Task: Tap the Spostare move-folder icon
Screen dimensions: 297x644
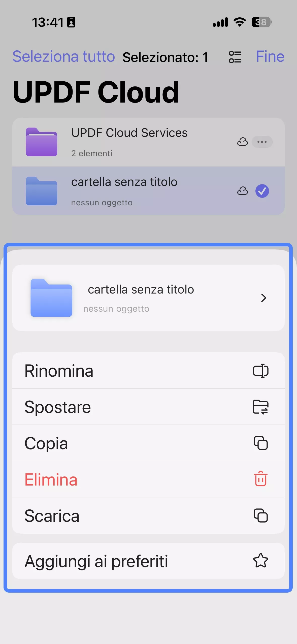Action: coord(260,407)
